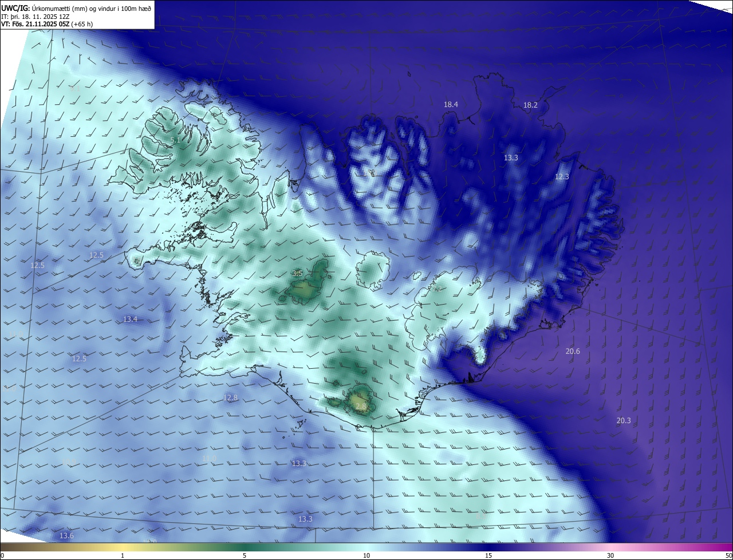Click the title 'UWC/IG: Úrkomumætti (mm) og vindur'
The image size is (733, 560).
pos(76,7)
